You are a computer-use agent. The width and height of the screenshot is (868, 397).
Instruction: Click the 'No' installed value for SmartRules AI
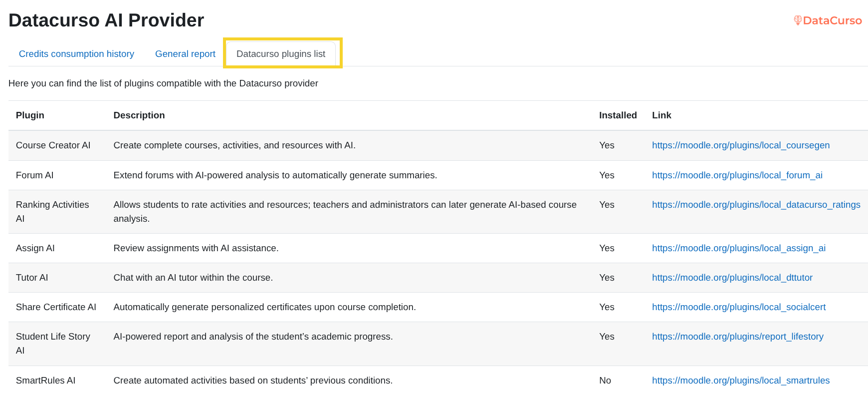pyautogui.click(x=605, y=381)
